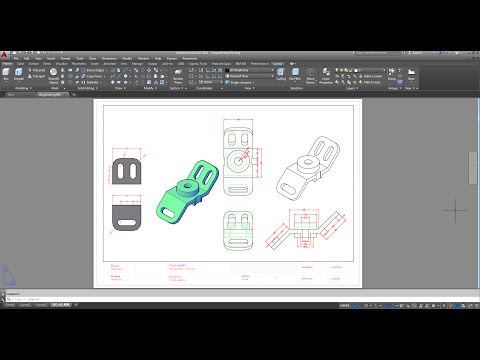Viewport: 480px width, 360px height.
Task: Click the Extrude tool icon
Action: point(19,75)
